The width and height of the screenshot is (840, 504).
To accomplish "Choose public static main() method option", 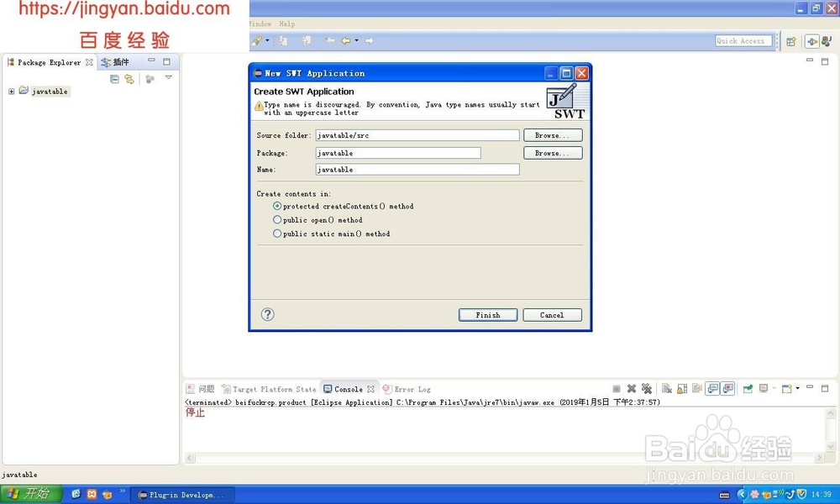I will (277, 234).
